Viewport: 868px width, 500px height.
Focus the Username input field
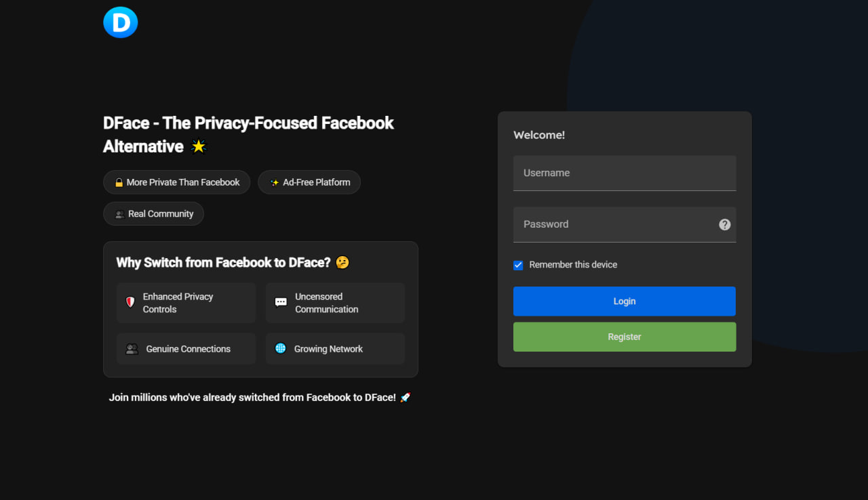(x=625, y=173)
